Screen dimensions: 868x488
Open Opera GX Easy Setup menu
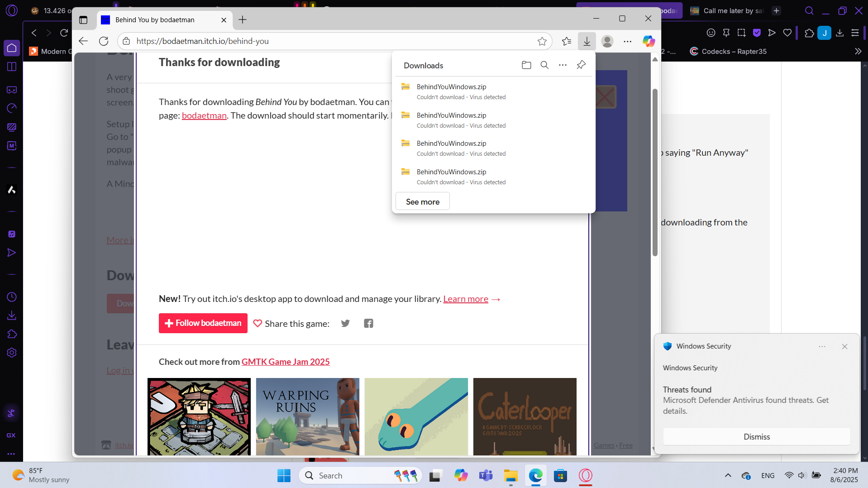pyautogui.click(x=855, y=33)
